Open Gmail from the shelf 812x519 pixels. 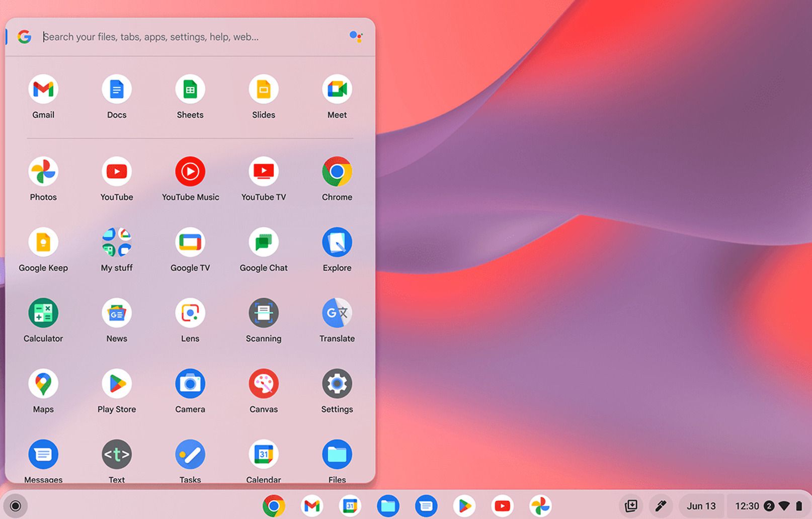(312, 505)
